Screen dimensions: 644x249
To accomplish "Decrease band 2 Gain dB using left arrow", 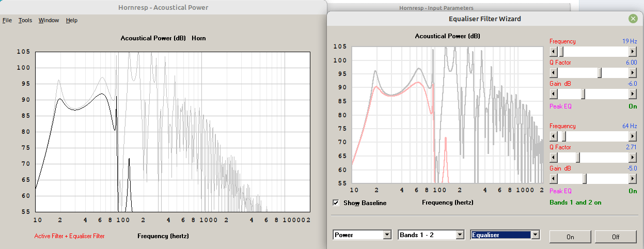I will [x=554, y=178].
